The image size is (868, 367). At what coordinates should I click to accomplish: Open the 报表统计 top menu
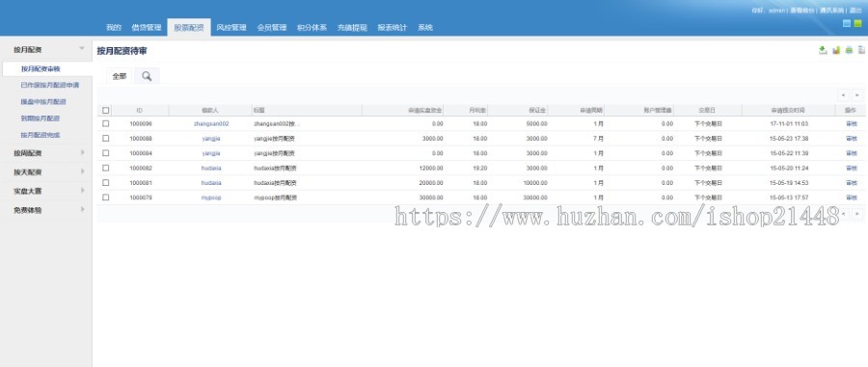pos(392,27)
